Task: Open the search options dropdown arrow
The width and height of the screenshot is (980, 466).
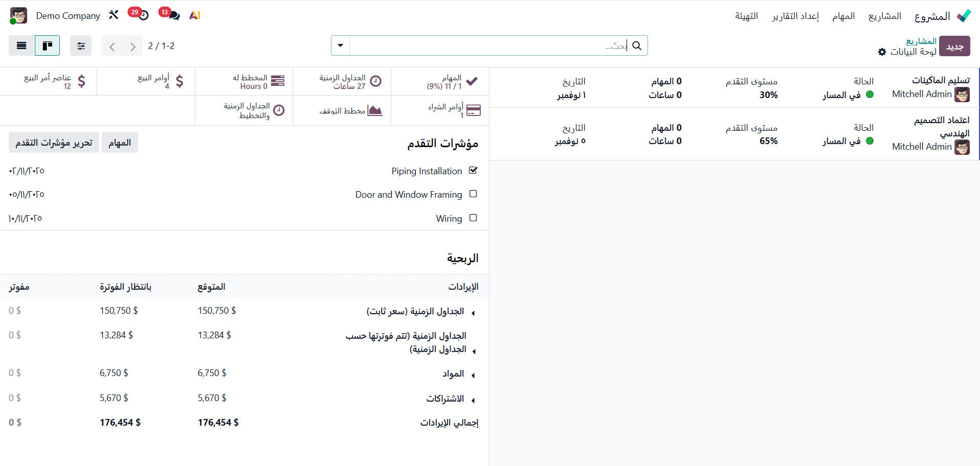Action: pyautogui.click(x=340, y=46)
